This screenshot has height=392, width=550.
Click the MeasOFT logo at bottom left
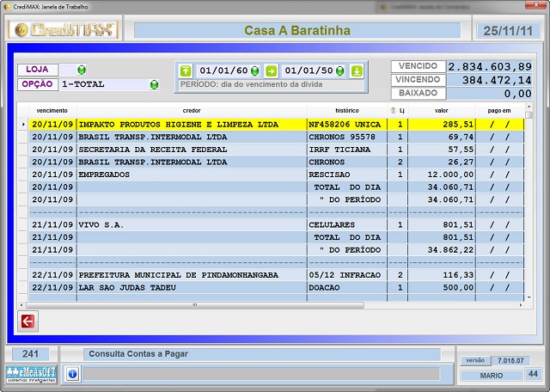(x=30, y=373)
